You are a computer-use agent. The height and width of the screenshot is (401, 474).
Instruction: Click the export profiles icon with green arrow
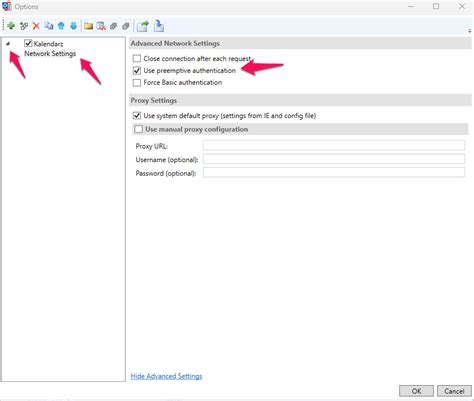(143, 26)
